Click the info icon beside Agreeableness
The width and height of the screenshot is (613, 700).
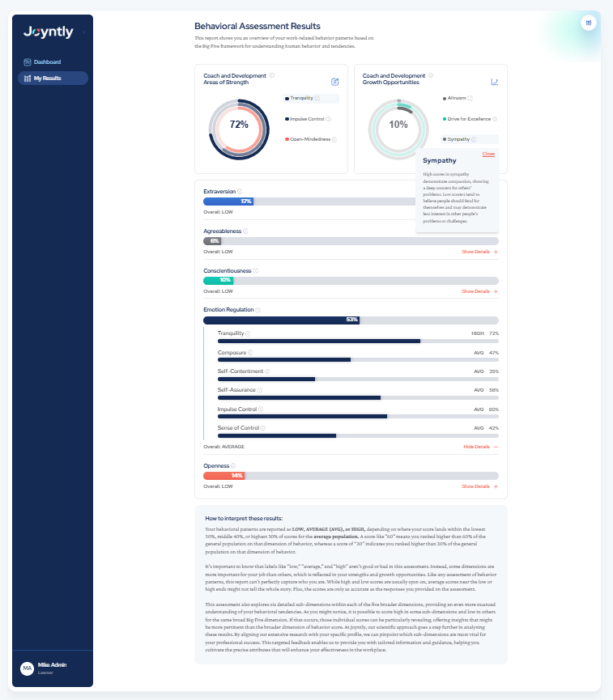245,231
